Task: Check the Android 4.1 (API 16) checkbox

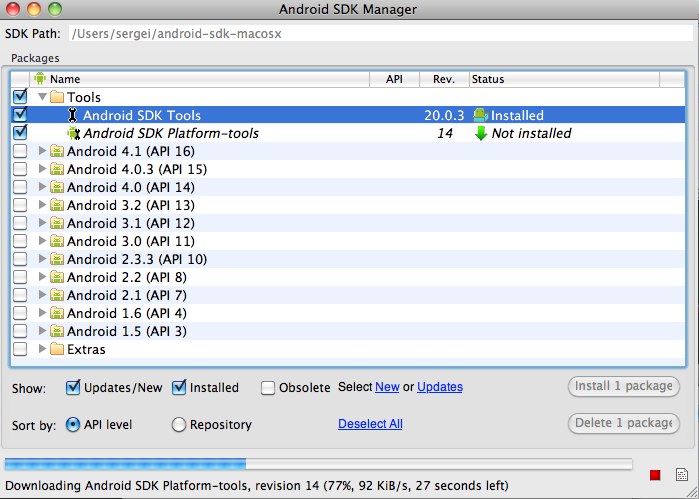Action: click(x=20, y=151)
